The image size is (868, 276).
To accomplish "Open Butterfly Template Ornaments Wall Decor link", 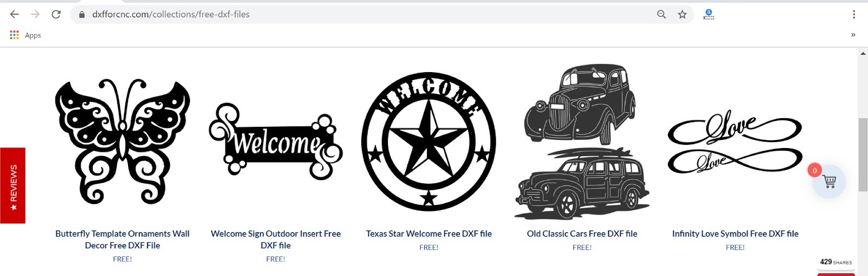I will pos(123,239).
